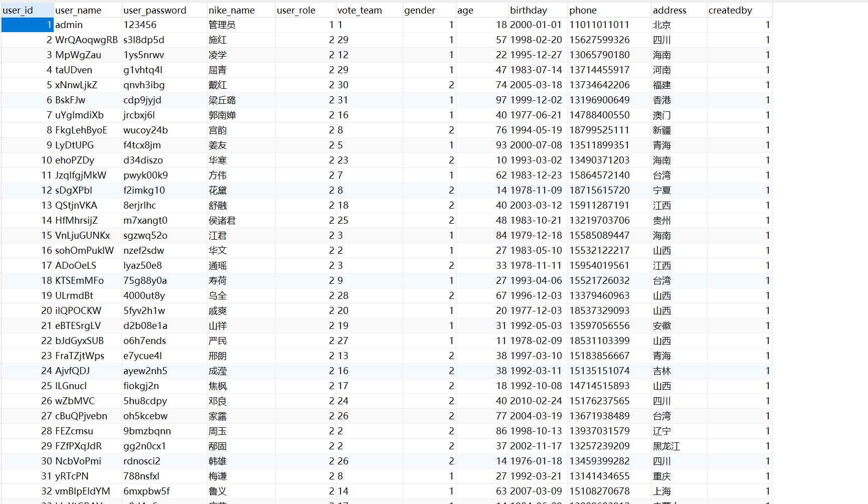Select the user_name cell LyDtUPG
The width and height of the screenshot is (868, 504).
87,145
